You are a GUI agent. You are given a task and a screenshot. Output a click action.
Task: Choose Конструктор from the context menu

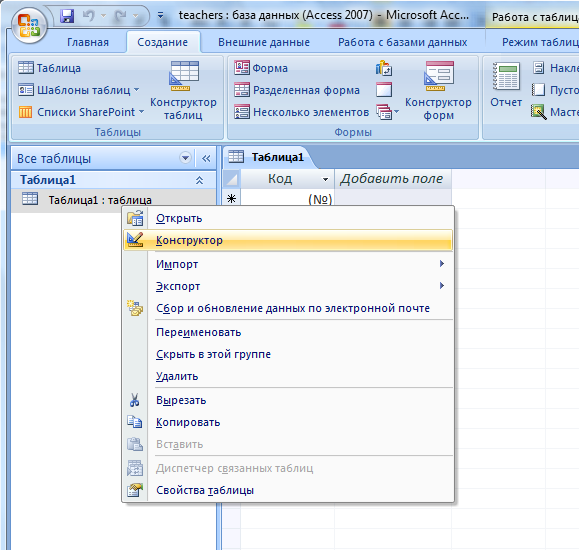point(287,240)
